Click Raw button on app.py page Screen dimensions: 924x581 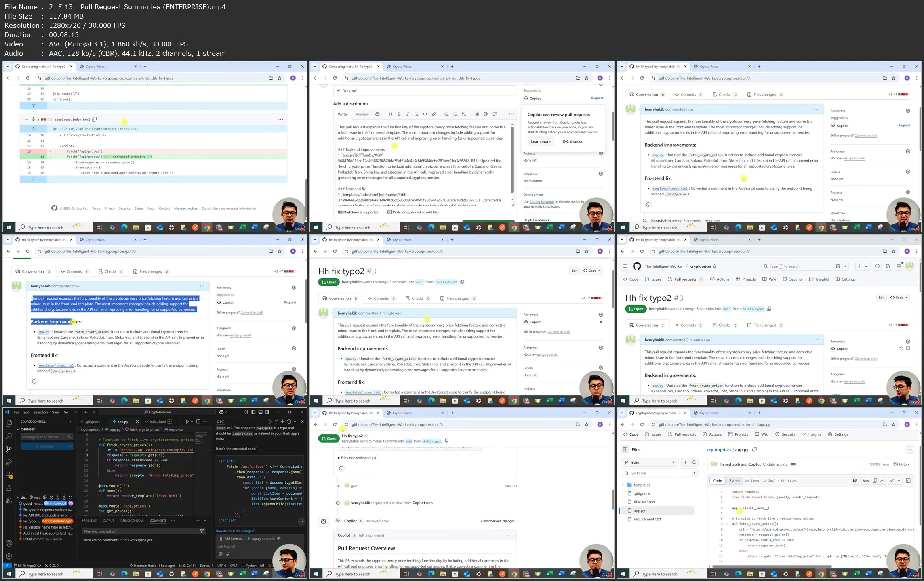click(x=866, y=481)
